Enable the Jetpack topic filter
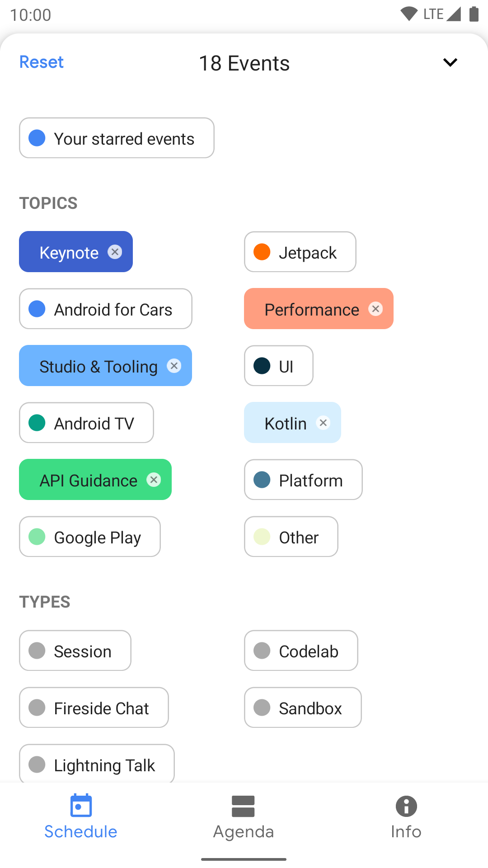 300,252
